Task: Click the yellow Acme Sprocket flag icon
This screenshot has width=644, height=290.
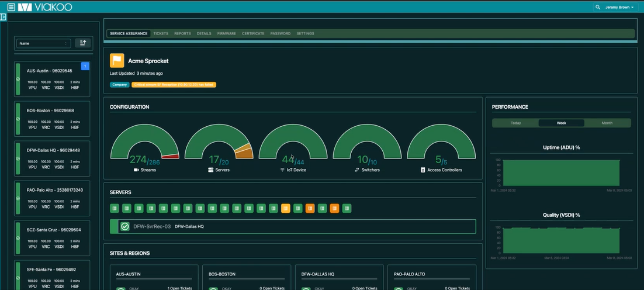Action: pyautogui.click(x=117, y=61)
